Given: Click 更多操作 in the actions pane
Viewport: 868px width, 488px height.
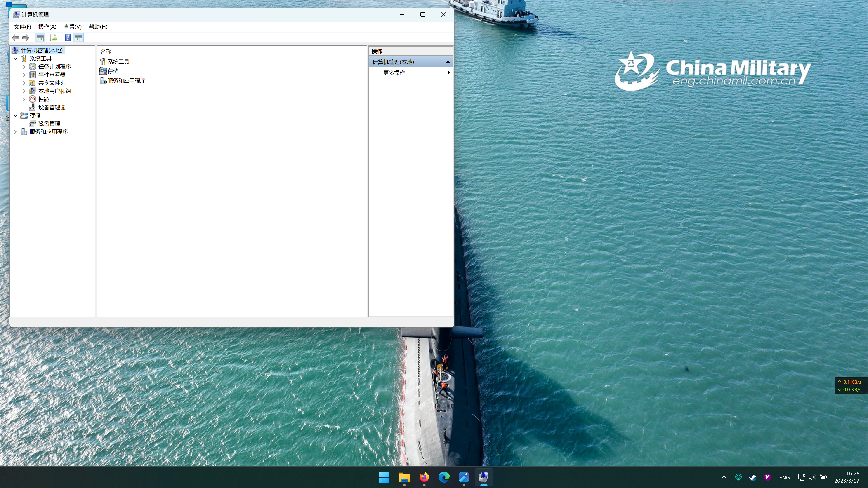Looking at the screenshot, I should click(394, 73).
